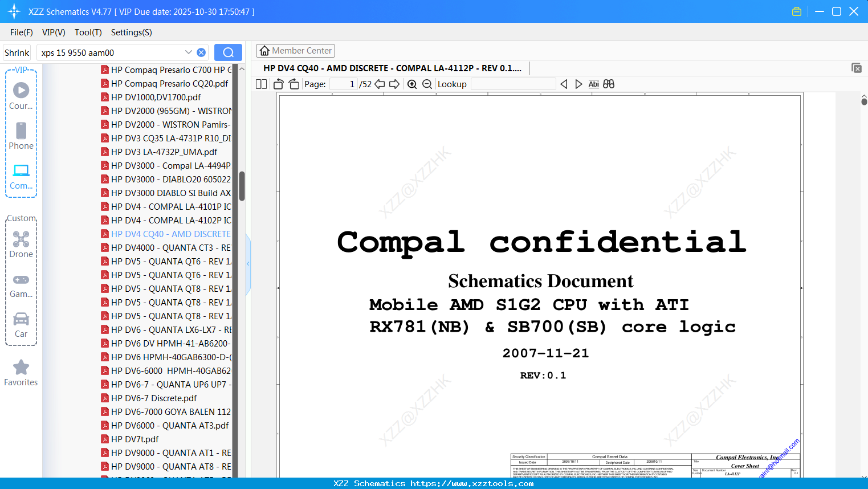The width and height of the screenshot is (868, 489).
Task: Click the XZZ app logo
Action: click(14, 11)
